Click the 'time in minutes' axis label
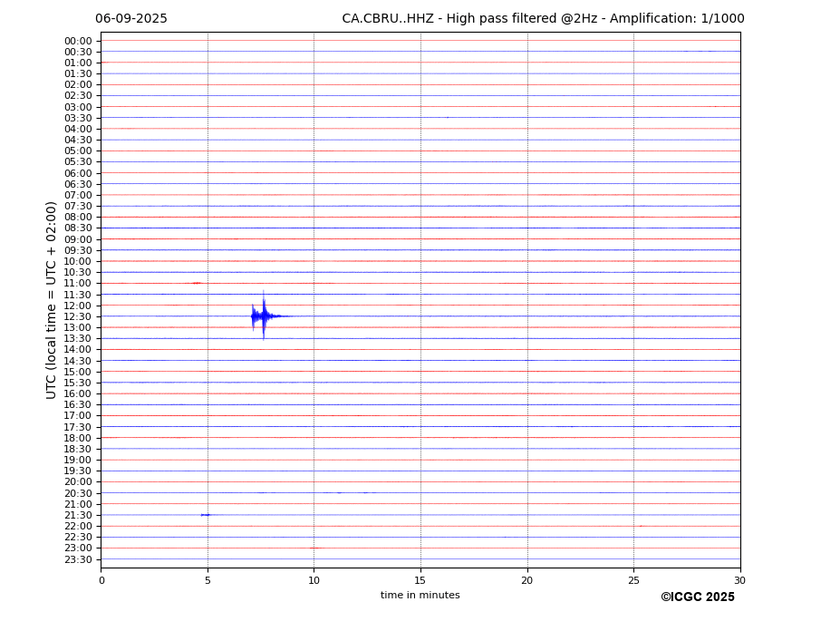This screenshot has height=631, width=840. click(x=420, y=595)
